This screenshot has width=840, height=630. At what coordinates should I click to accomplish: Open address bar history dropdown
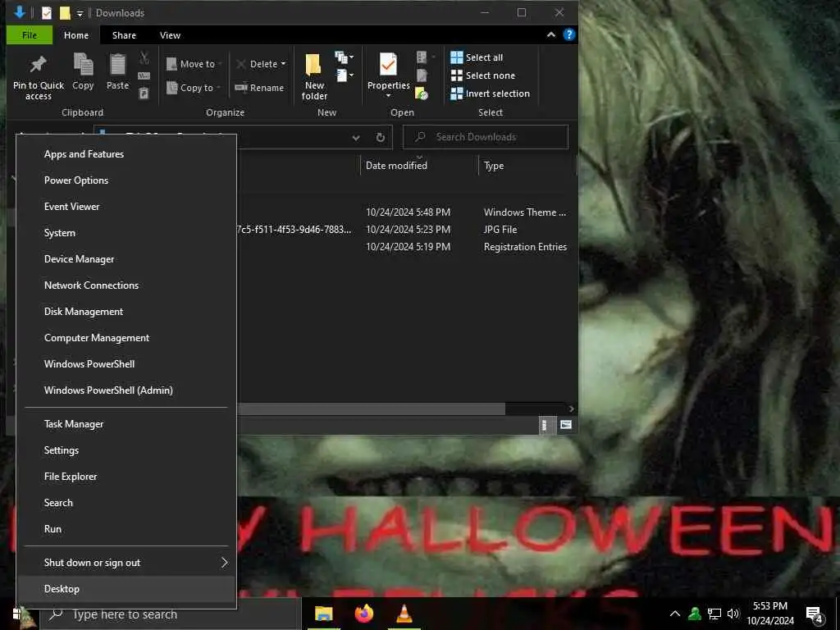(356, 138)
